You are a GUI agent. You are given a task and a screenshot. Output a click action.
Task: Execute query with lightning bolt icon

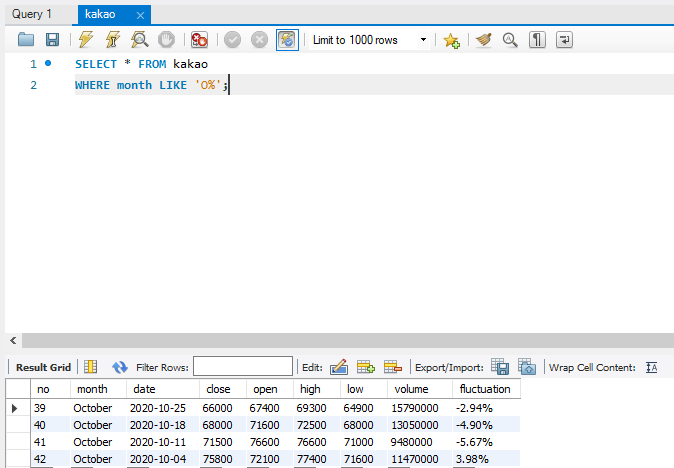point(86,40)
